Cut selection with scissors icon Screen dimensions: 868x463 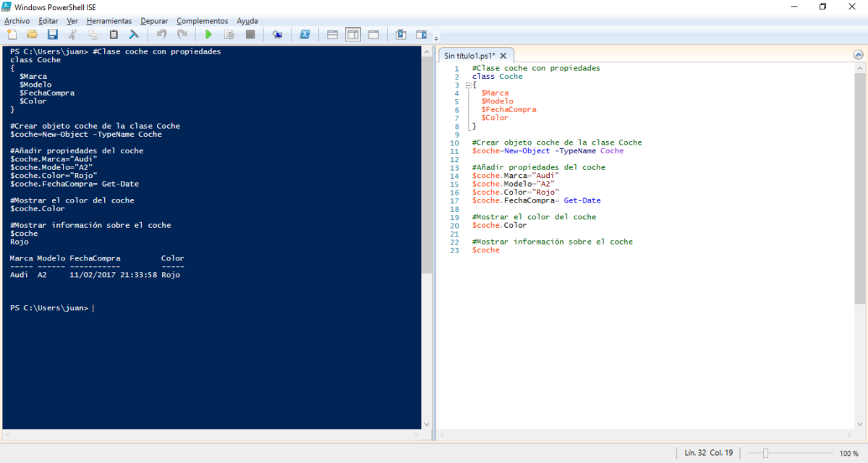(72, 34)
